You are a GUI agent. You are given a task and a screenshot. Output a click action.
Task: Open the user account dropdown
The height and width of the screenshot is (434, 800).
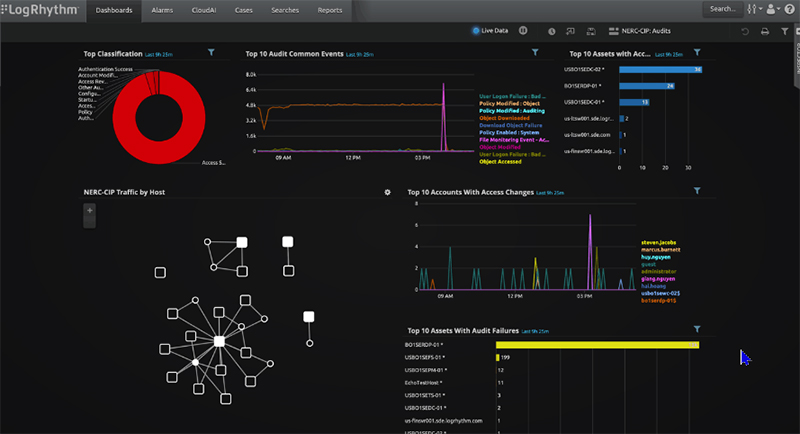point(773,9)
